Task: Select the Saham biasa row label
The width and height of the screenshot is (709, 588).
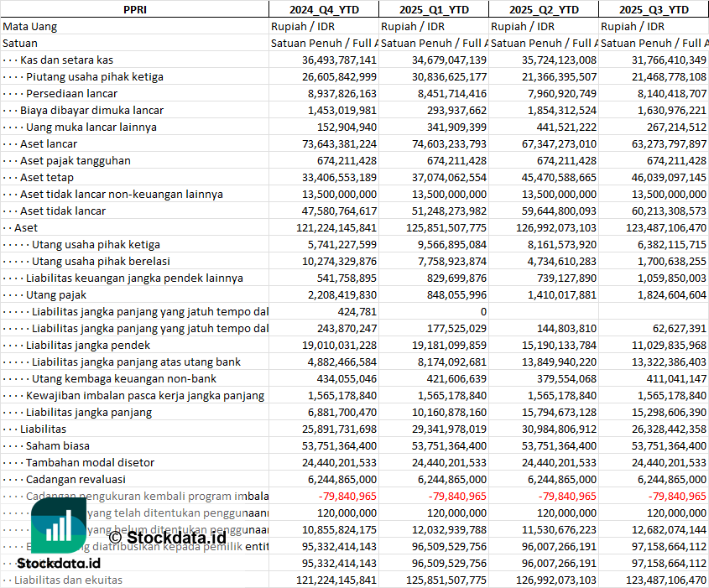Action: tap(57, 445)
